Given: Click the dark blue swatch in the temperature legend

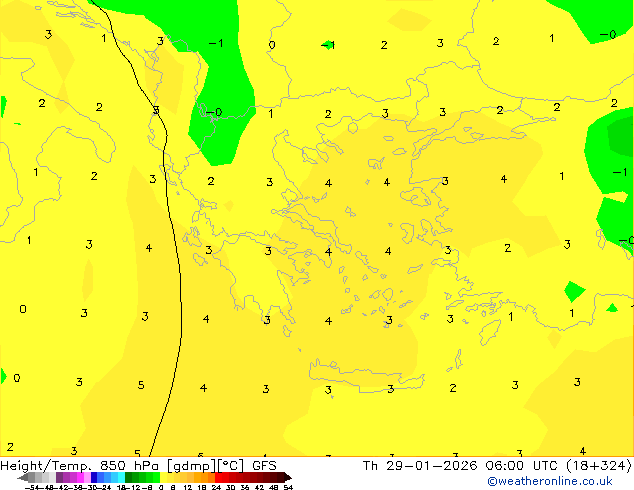Looking at the screenshot, I should [94, 477].
